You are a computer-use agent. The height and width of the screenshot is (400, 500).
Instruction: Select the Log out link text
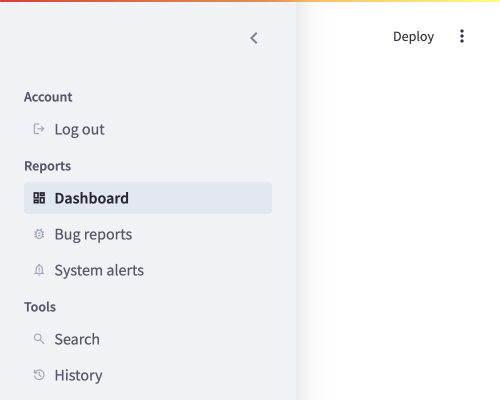(79, 129)
